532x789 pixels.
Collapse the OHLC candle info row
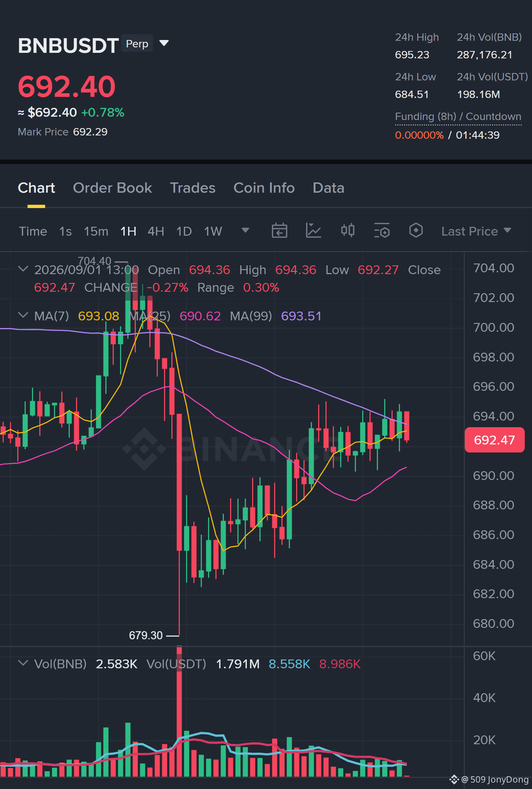point(23,269)
